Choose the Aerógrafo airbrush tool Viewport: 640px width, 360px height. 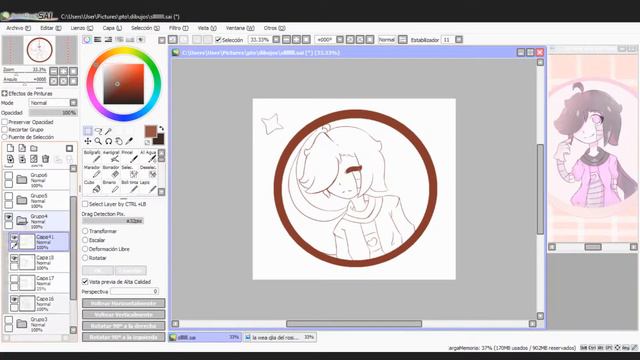click(x=111, y=156)
